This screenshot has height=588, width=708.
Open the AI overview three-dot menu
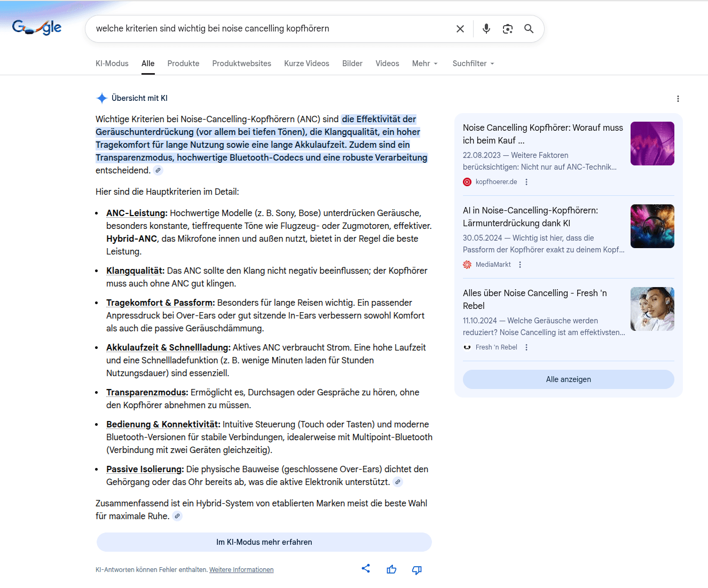click(x=678, y=99)
